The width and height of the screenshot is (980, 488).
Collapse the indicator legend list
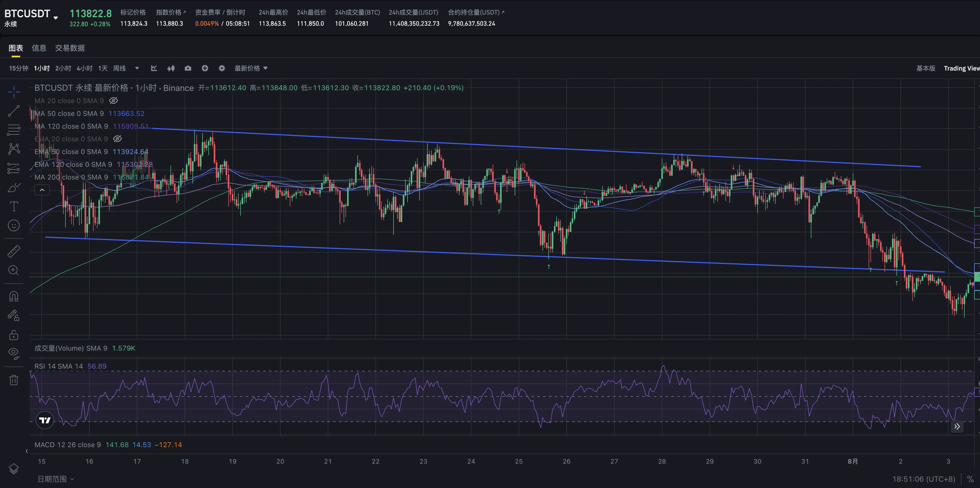[42, 190]
